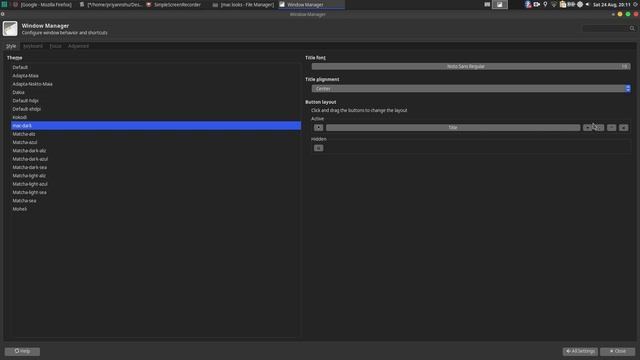This screenshot has width=640, height=360.
Task: Click the Window Manager taskbar item
Action: [311, 4]
